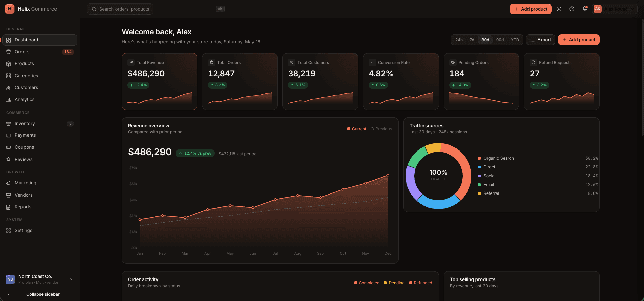The height and width of the screenshot is (301, 644).
Task: Click the Marketing megaphone icon
Action: 9,183
